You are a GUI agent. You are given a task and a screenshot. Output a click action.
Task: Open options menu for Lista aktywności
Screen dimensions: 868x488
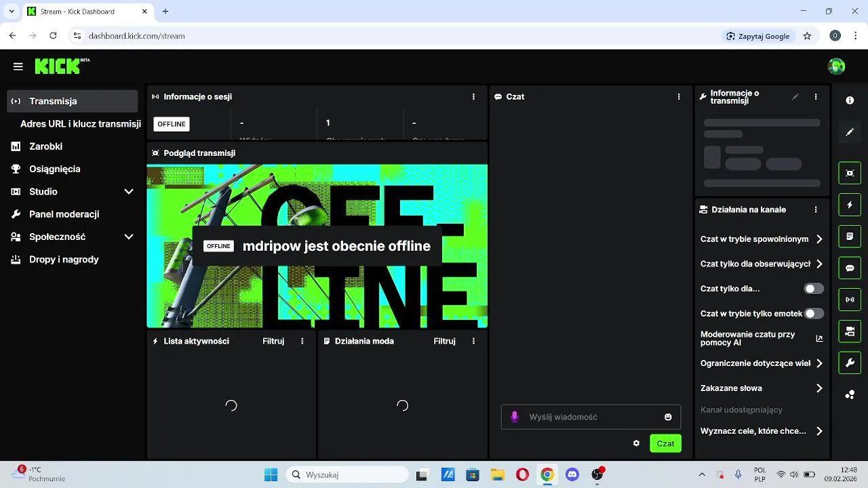302,342
